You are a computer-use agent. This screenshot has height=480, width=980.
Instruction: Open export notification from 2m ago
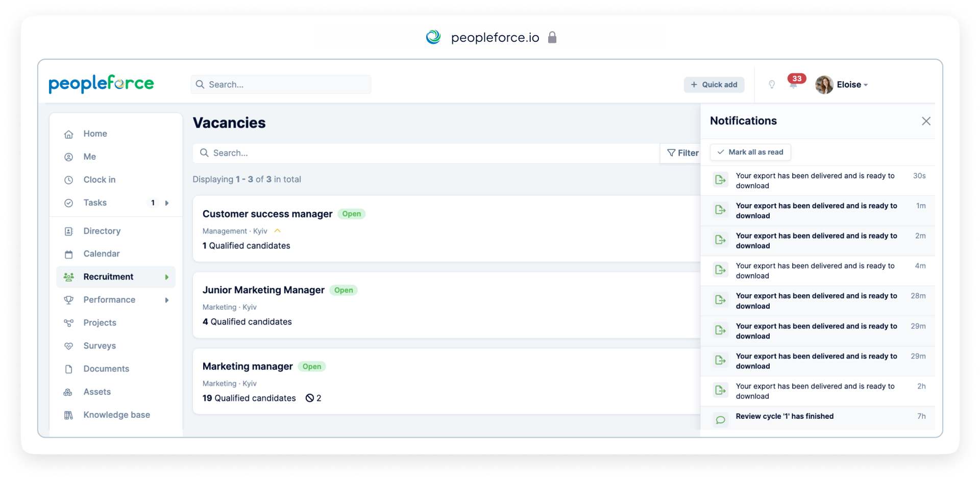tap(818, 241)
